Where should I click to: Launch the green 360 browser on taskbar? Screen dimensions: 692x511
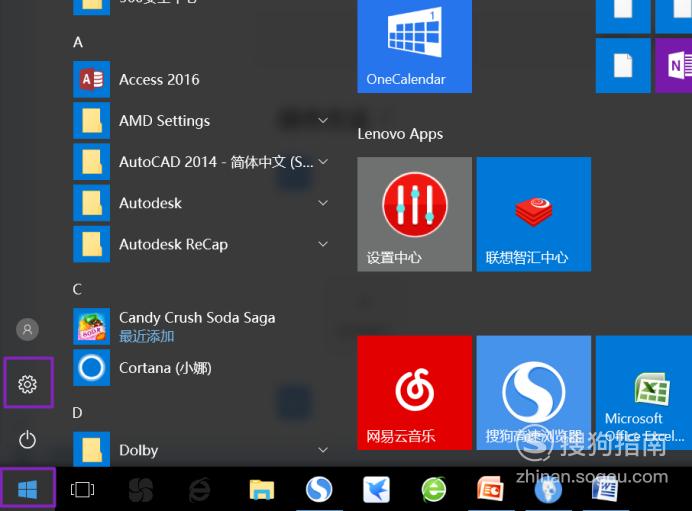pyautogui.click(x=433, y=489)
